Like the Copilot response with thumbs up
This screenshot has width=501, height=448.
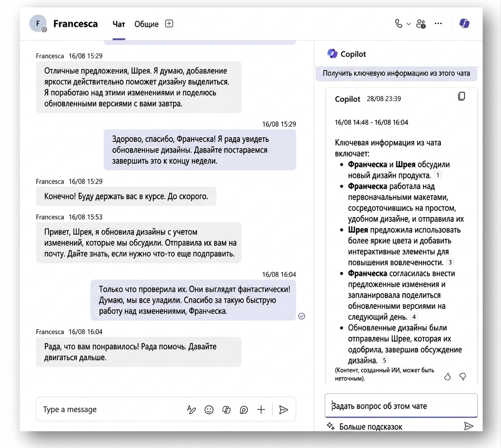point(447,376)
